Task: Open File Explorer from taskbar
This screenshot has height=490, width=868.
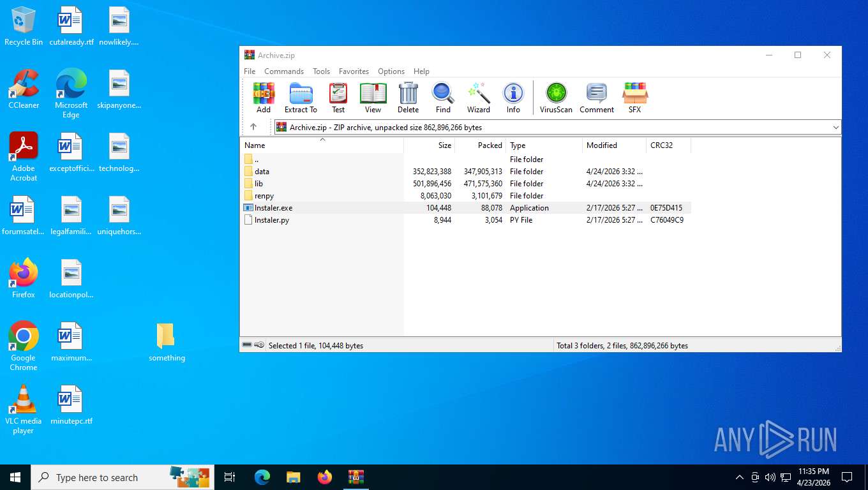Action: (293, 477)
